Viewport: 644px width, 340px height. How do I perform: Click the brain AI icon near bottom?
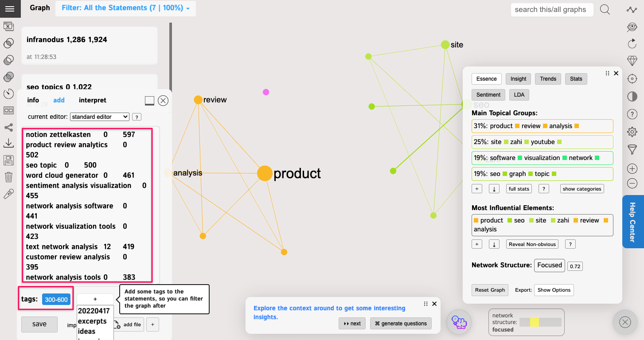(x=459, y=321)
